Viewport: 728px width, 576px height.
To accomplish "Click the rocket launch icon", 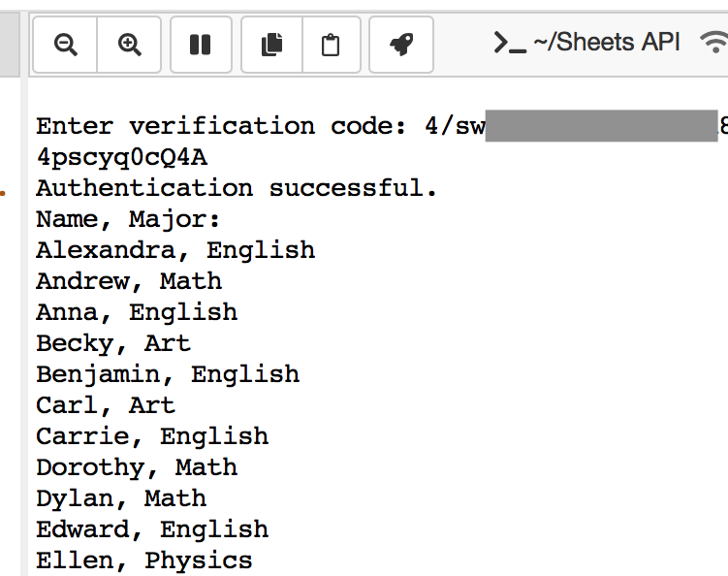I will point(401,45).
